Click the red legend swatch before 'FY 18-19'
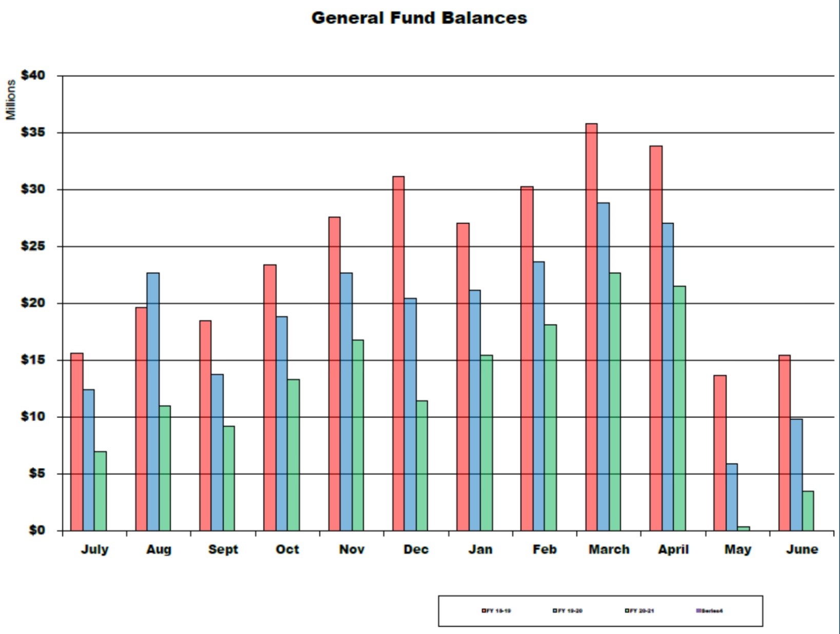The height and width of the screenshot is (634, 840). pos(483,610)
